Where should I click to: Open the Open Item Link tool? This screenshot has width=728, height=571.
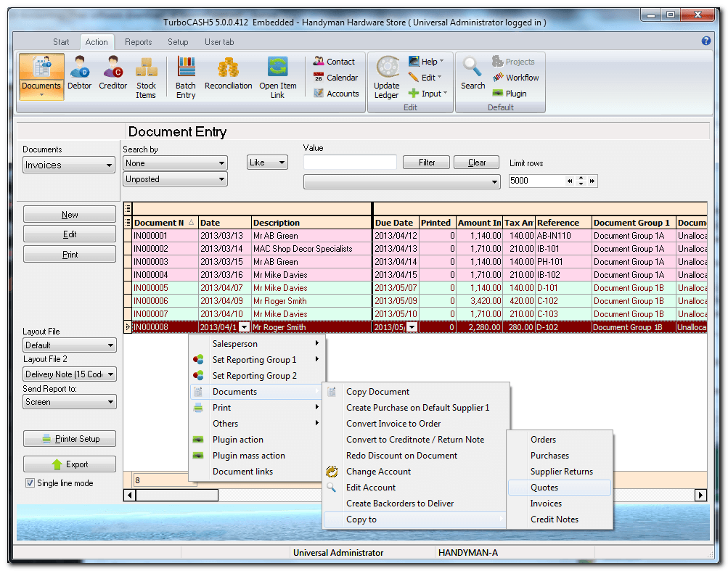pyautogui.click(x=278, y=75)
